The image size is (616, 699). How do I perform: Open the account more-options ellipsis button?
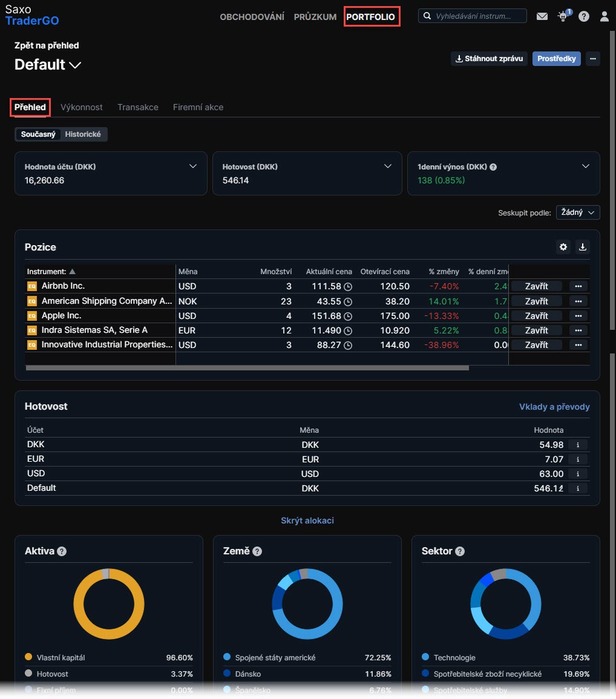[x=593, y=58]
